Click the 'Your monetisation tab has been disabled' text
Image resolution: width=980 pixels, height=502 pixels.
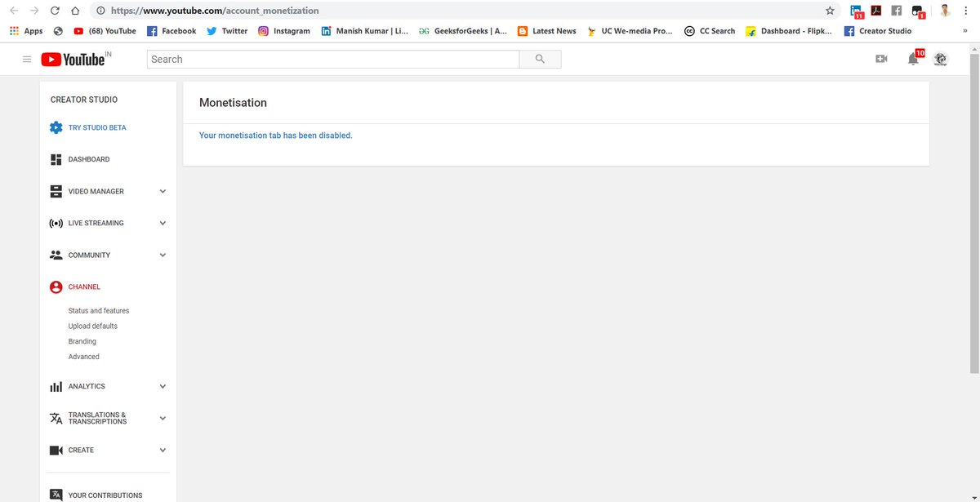click(276, 135)
